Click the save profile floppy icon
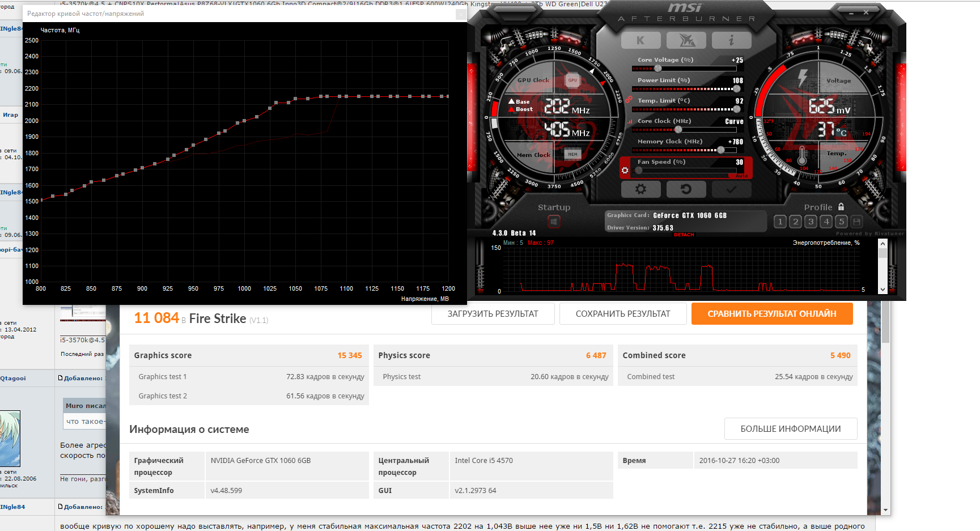 (x=857, y=222)
